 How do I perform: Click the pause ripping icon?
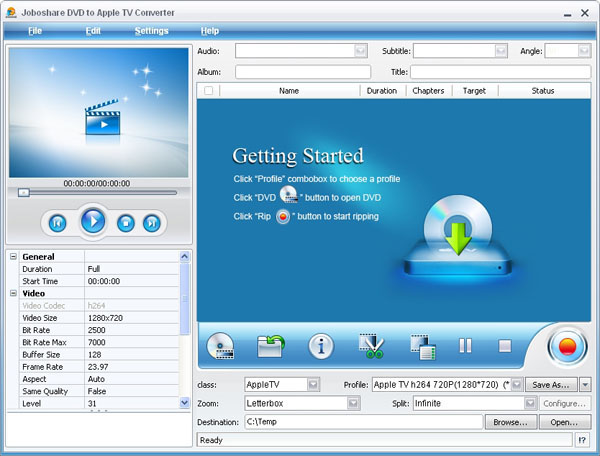click(x=465, y=346)
